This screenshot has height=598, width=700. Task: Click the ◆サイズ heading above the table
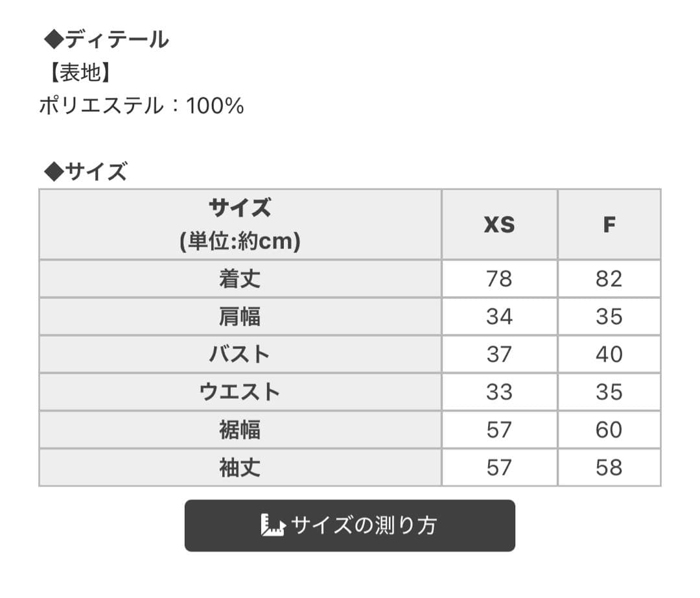tap(85, 172)
